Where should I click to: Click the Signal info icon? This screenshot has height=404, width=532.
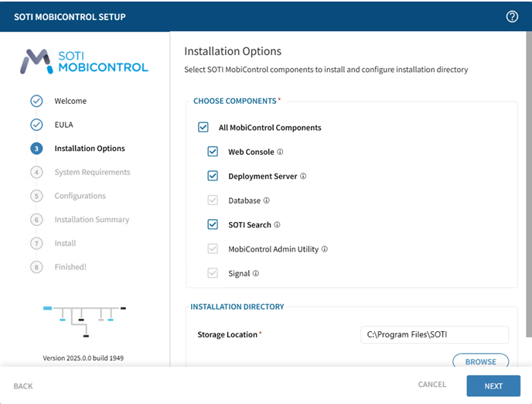256,273
